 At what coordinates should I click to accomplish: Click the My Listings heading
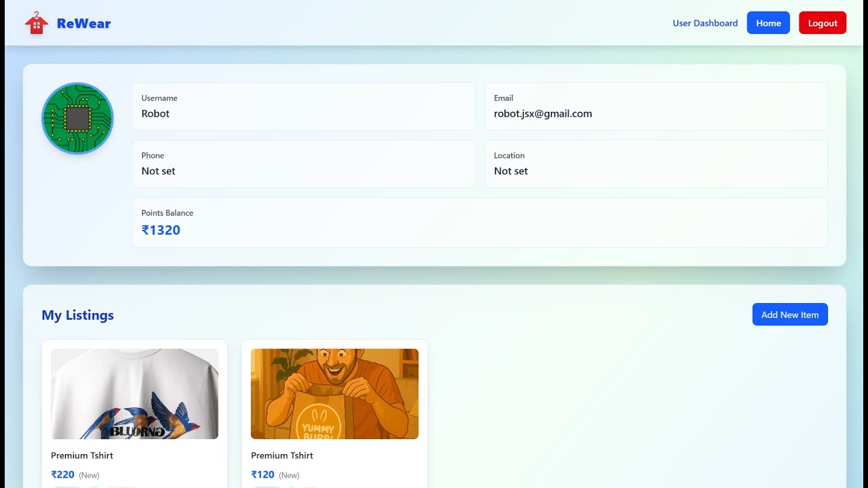coord(78,315)
